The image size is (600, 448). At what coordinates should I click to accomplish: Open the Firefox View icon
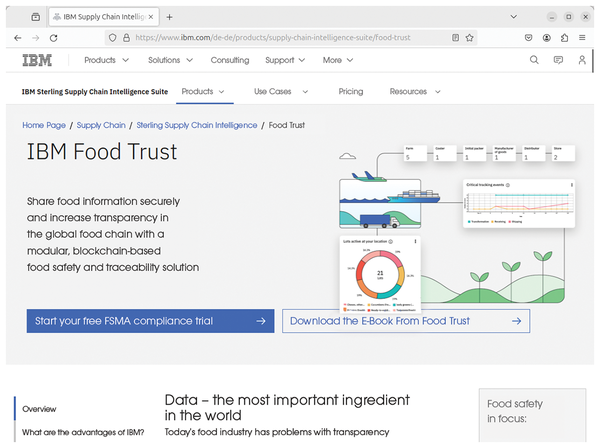tap(36, 17)
